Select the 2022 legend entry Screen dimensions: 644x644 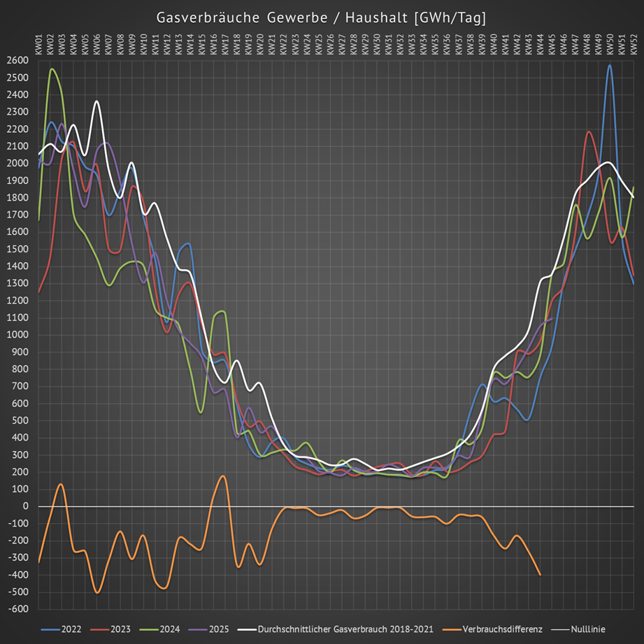[x=71, y=629]
